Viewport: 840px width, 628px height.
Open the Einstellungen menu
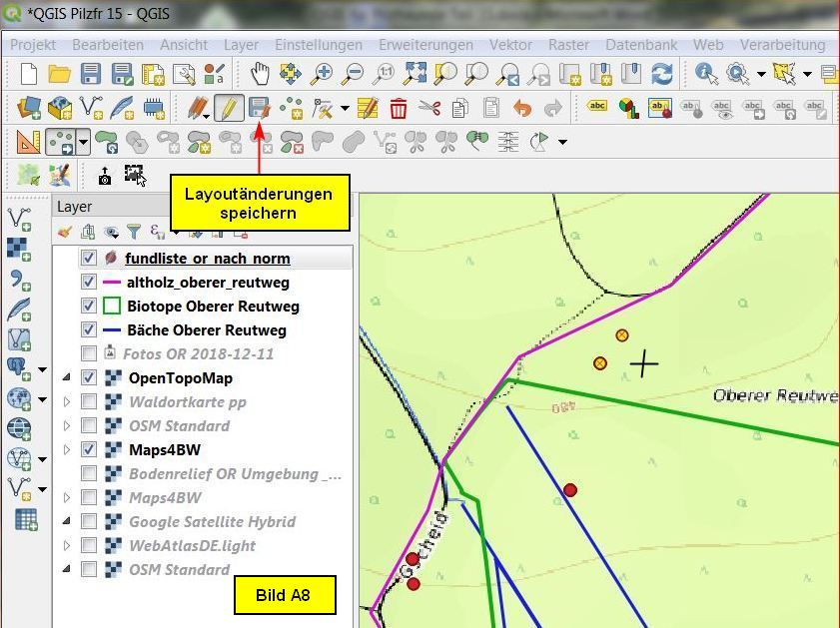319,45
